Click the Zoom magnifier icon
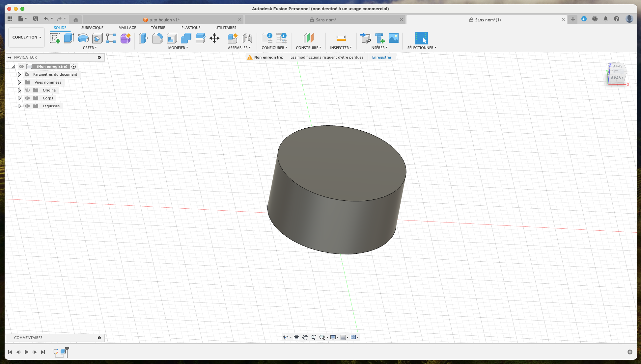The height and width of the screenshot is (364, 641). point(313,337)
